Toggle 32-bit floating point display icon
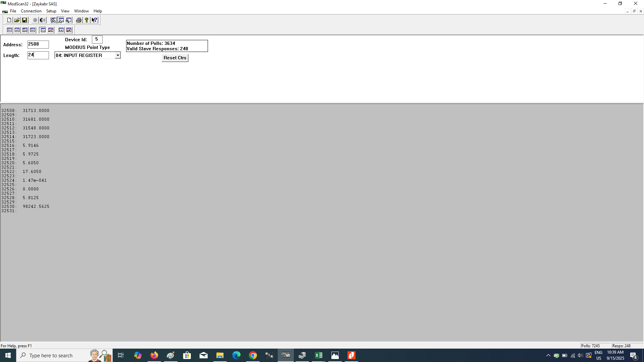Screen dimensions: 644x362 pyautogui.click(x=43, y=30)
